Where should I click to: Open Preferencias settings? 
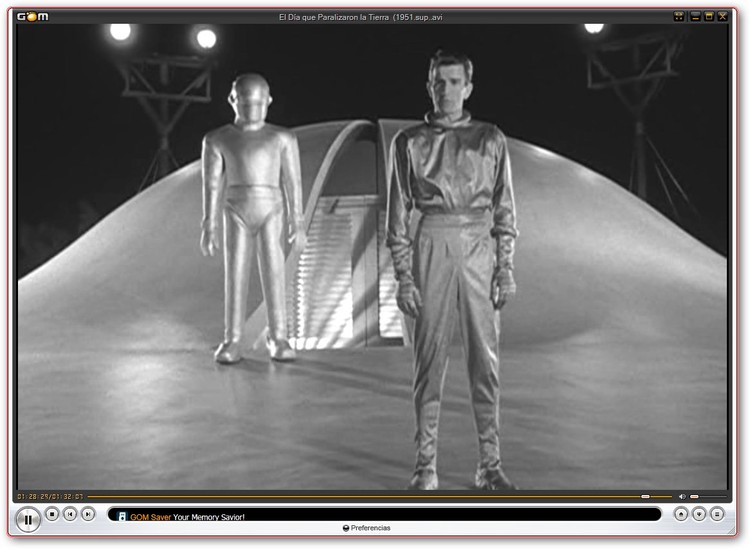(367, 528)
